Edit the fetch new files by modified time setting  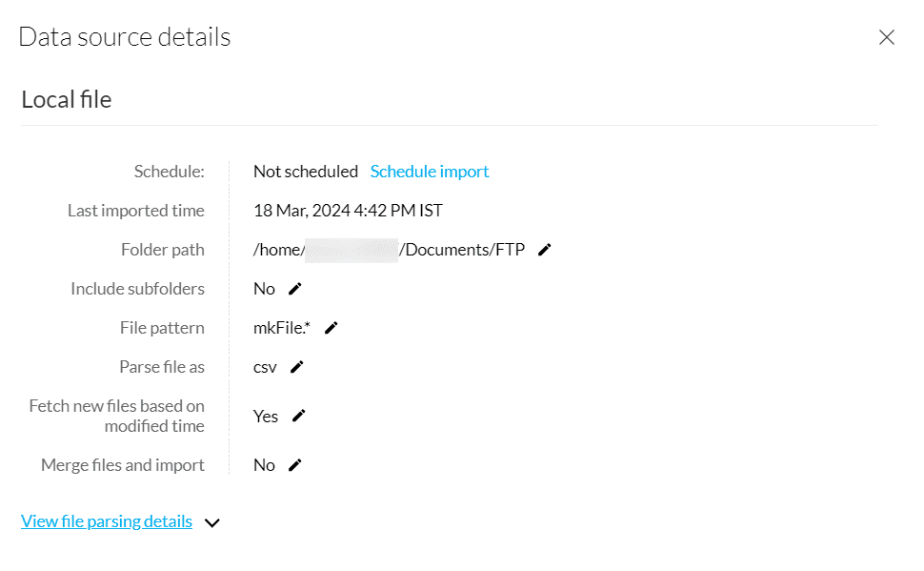coord(299,416)
